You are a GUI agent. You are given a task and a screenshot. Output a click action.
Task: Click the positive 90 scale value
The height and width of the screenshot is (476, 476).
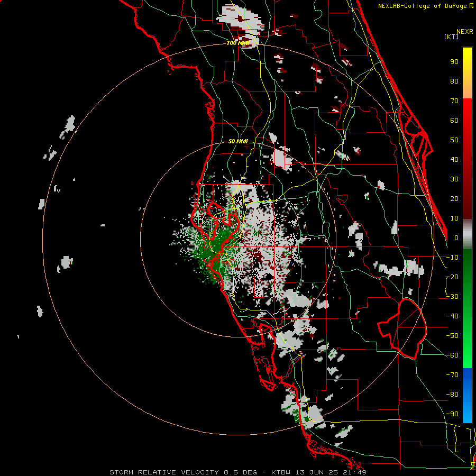[454, 62]
